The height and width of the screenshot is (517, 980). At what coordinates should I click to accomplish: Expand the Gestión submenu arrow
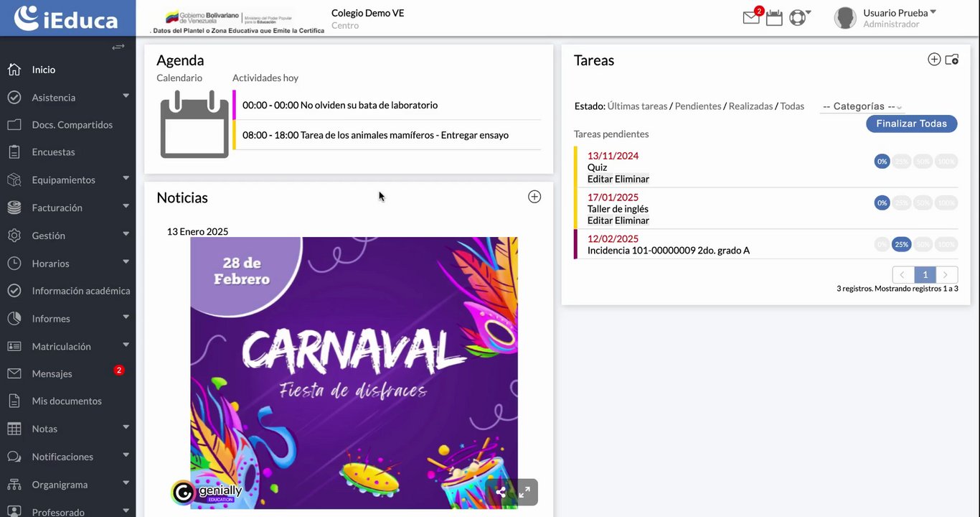[126, 233]
